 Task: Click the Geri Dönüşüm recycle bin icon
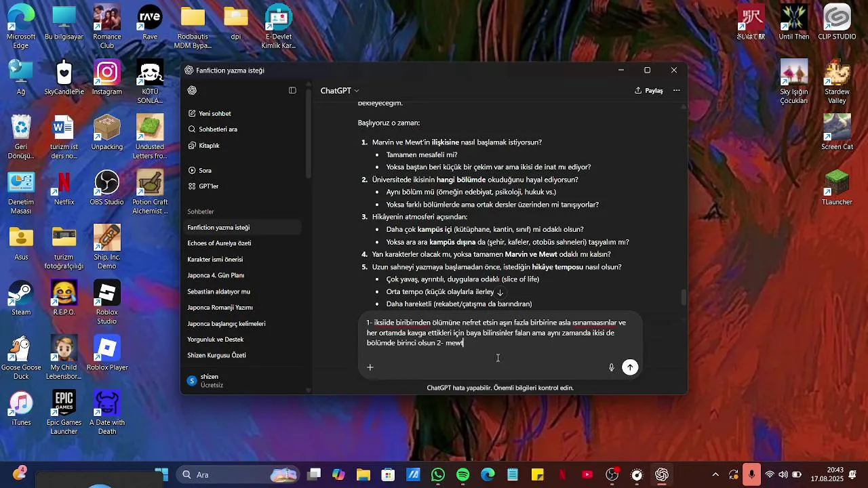coord(21,137)
